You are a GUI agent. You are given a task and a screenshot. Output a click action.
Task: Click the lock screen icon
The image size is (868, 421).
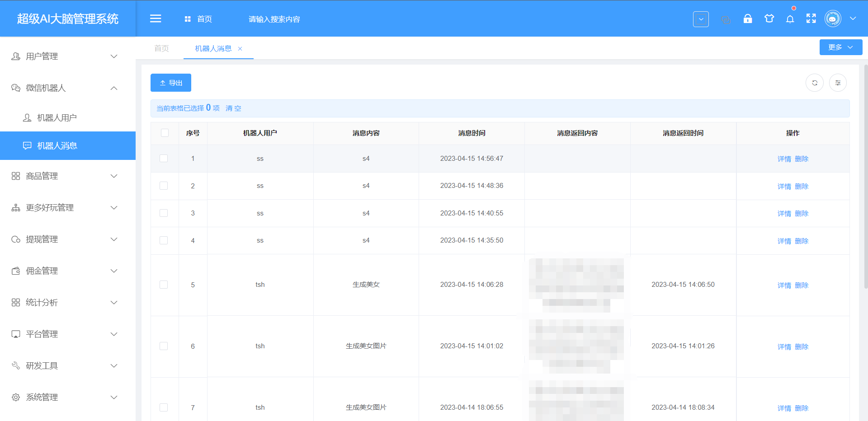[748, 19]
